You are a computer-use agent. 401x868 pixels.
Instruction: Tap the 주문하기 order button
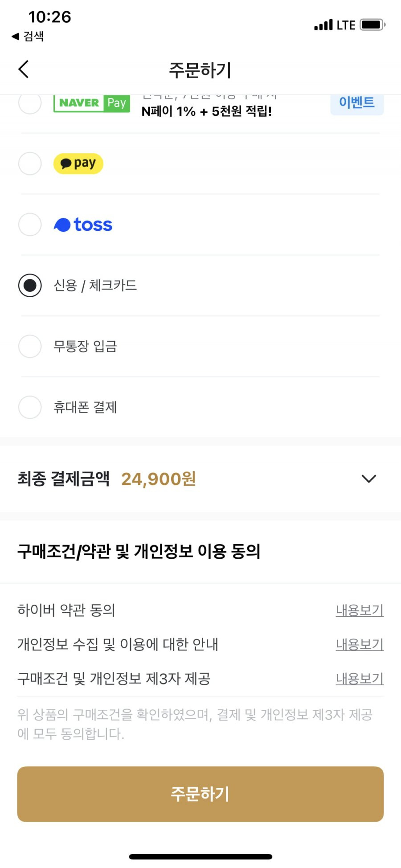[x=200, y=794]
